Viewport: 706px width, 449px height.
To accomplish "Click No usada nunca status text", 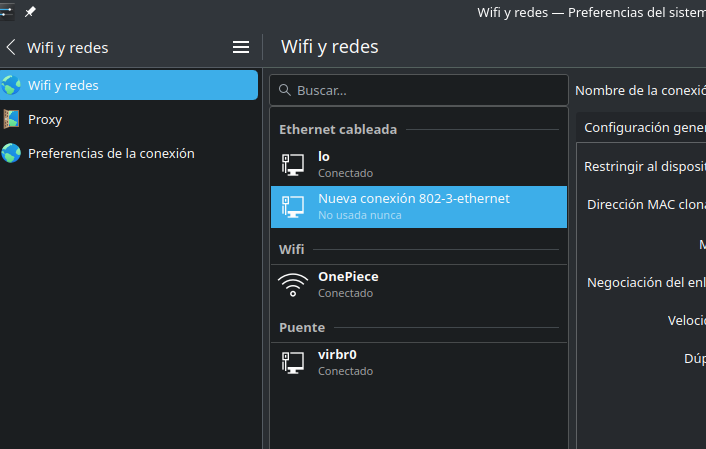I will tap(360, 215).
